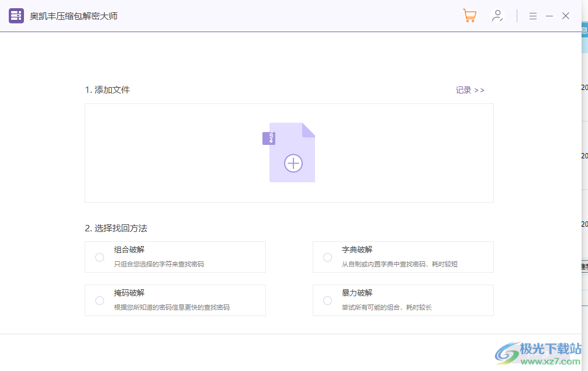This screenshot has height=371, width=588.
Task: Select the 暴力破解 radio button
Action: click(x=327, y=300)
